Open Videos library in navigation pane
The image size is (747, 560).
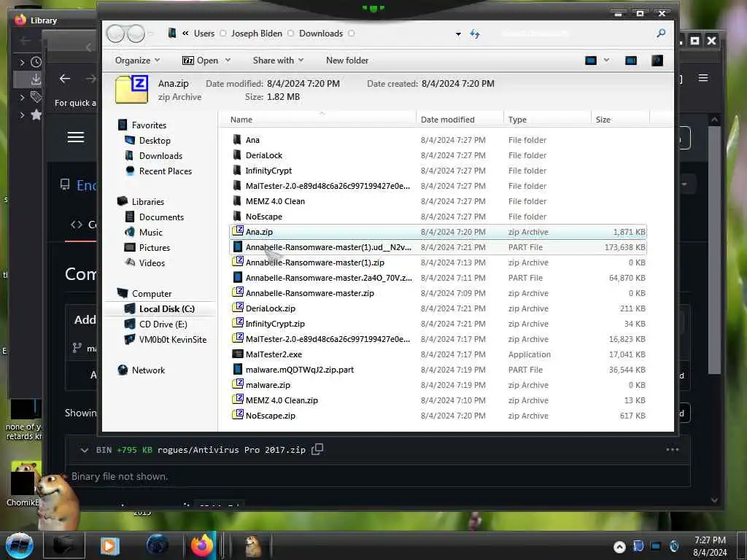152,262
